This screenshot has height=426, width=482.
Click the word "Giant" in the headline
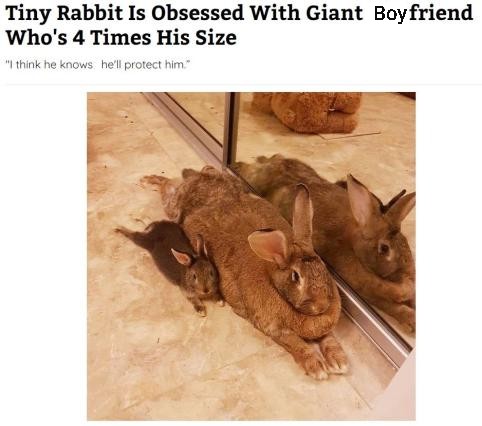[x=334, y=14]
